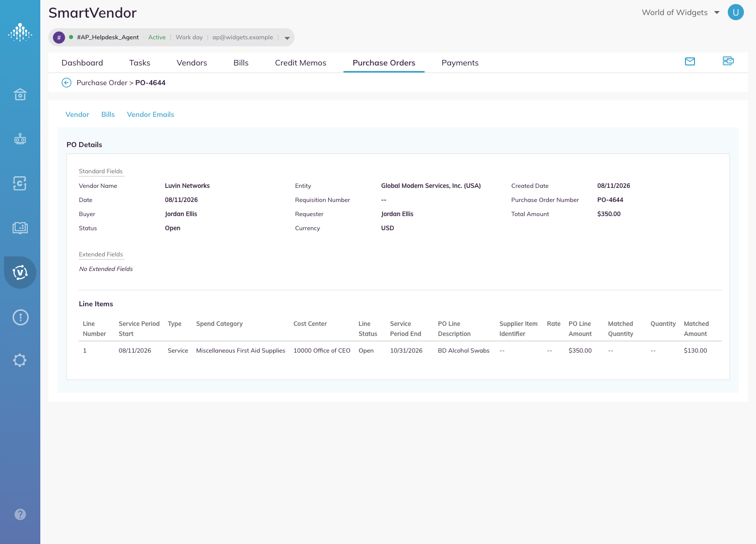
Task: Click the Miscellaneous First Aid Supplies cell
Action: click(x=240, y=351)
